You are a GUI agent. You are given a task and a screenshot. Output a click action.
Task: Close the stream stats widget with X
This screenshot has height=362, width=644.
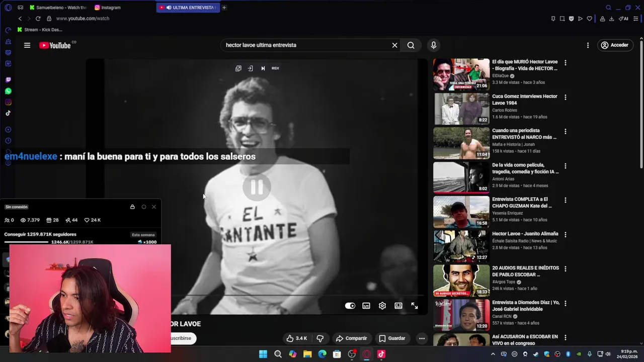pos(154,207)
